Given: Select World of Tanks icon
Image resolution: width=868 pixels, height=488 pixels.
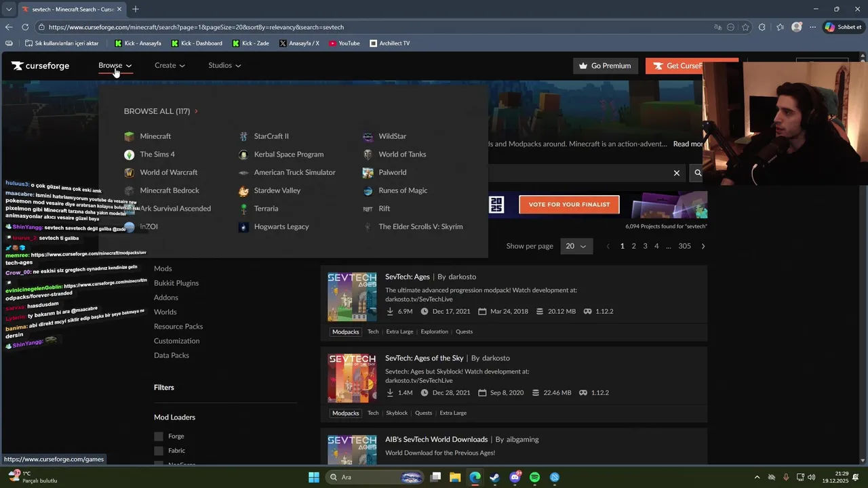Looking at the screenshot, I should (368, 155).
